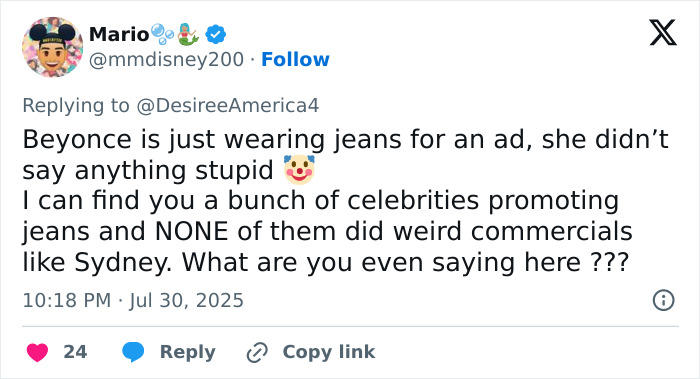Open Mario's Mickey-ears profile avatar
The height and width of the screenshot is (379, 700).
click(52, 47)
